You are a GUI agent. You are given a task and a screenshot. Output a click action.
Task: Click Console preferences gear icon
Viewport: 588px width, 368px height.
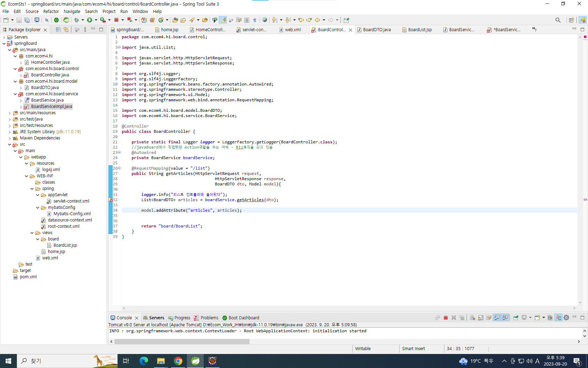pyautogui.click(x=566, y=318)
